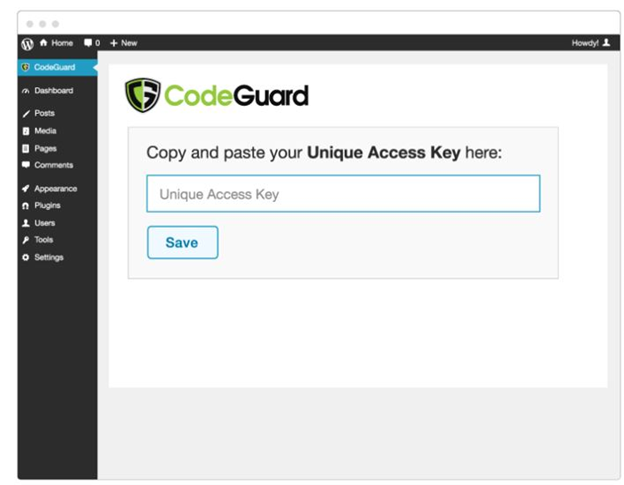Viewport: 624px width, 485px height.
Task: Click the plus icon next to New
Action: tap(114, 43)
